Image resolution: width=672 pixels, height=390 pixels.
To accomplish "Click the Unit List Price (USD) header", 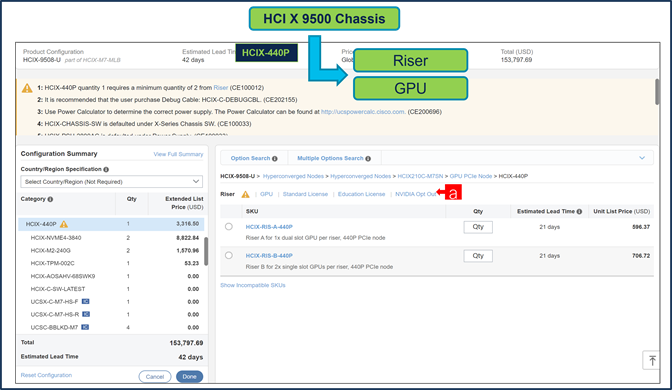I will (621, 211).
